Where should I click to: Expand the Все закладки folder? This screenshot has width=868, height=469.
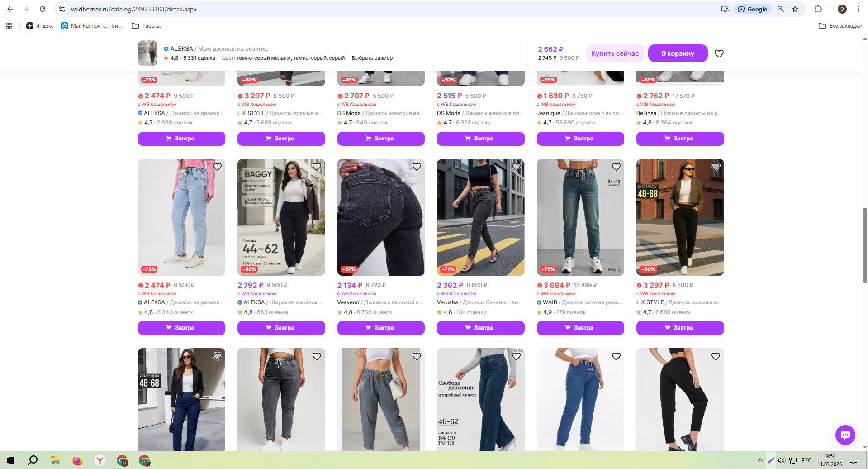tap(840, 26)
